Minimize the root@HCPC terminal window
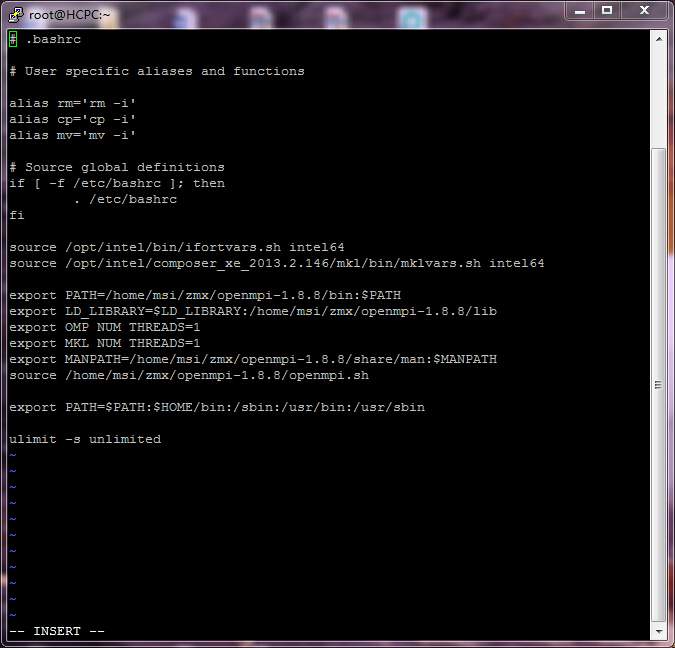 (580, 11)
